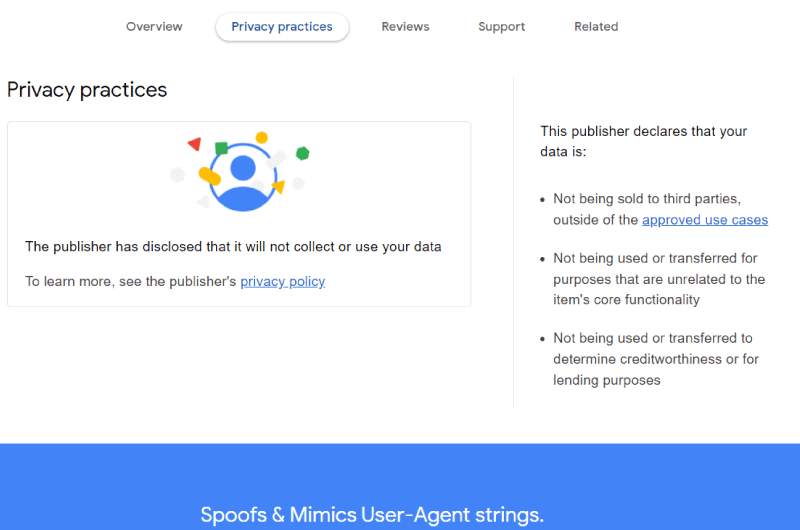Click the green hexagon shape
Viewport: 800px width, 530px height.
point(303,153)
